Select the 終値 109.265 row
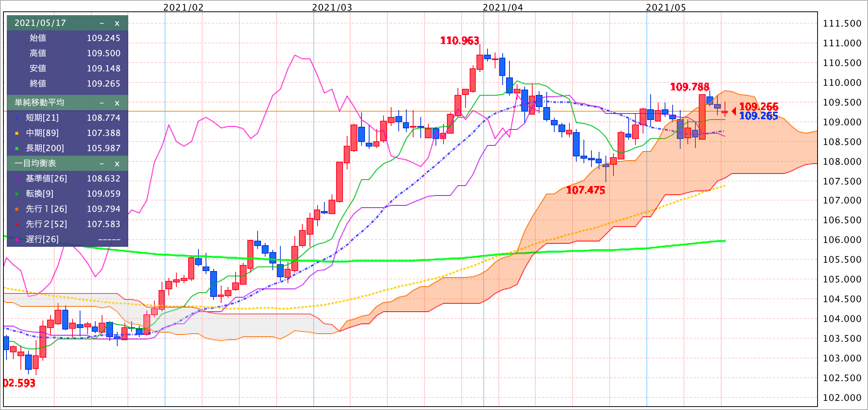 click(x=68, y=84)
